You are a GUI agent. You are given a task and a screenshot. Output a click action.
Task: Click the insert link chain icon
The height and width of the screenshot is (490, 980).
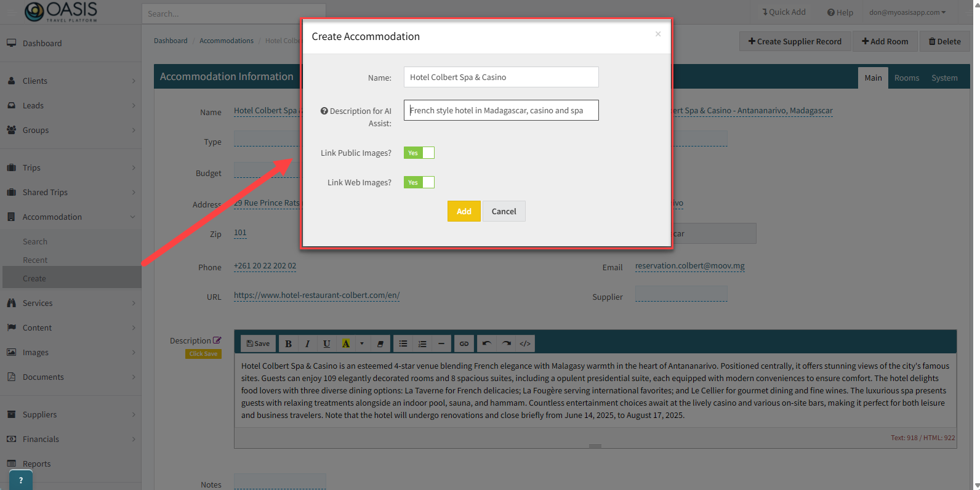coord(464,343)
